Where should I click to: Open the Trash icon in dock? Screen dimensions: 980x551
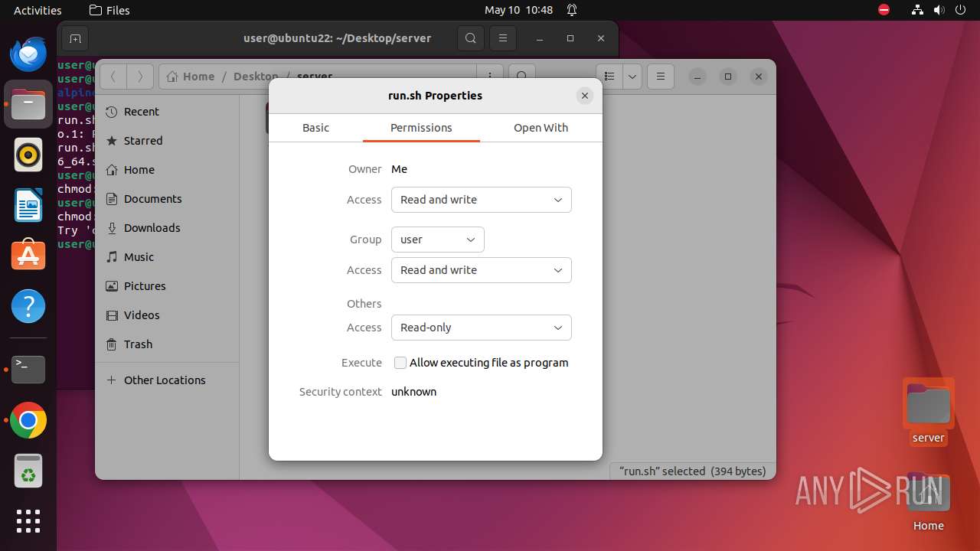pyautogui.click(x=28, y=471)
